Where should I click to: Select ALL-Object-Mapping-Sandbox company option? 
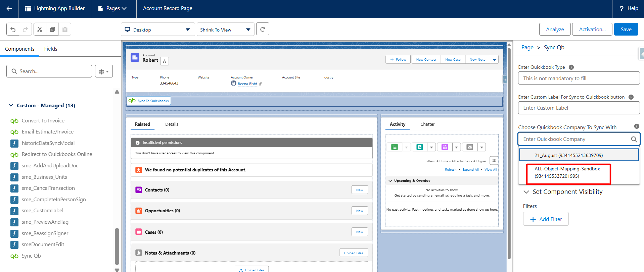567,172
